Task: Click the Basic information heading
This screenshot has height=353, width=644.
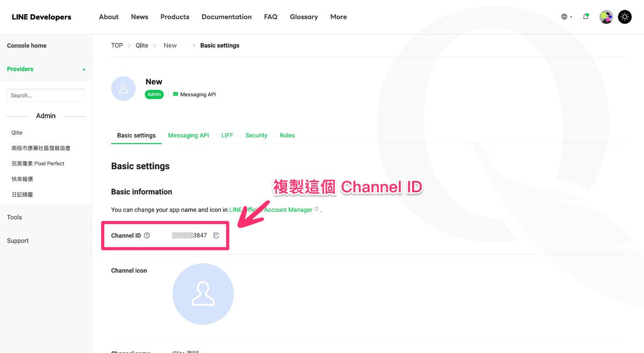Action: coord(142,192)
